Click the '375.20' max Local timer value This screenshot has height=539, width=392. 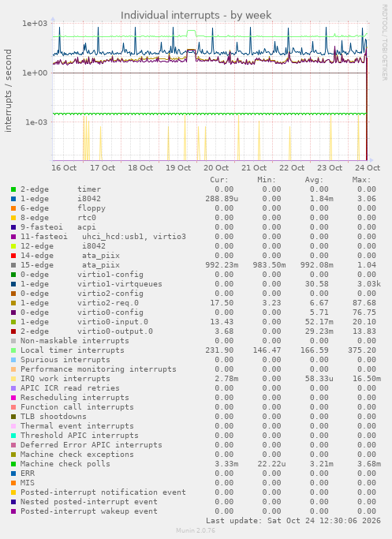[x=362, y=350]
